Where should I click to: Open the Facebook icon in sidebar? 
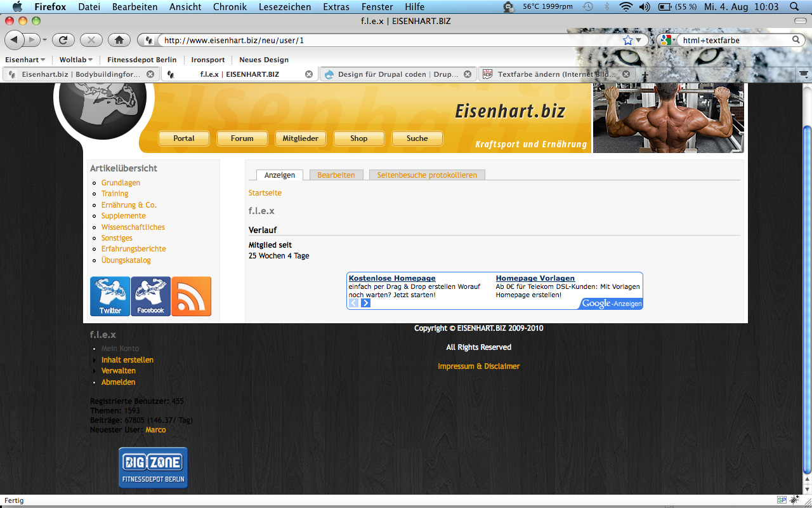pyautogui.click(x=150, y=296)
